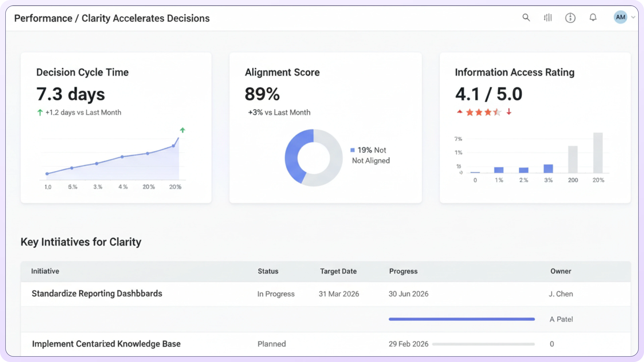The height and width of the screenshot is (362, 644).
Task: Sort by the Status column header
Action: [x=268, y=271]
